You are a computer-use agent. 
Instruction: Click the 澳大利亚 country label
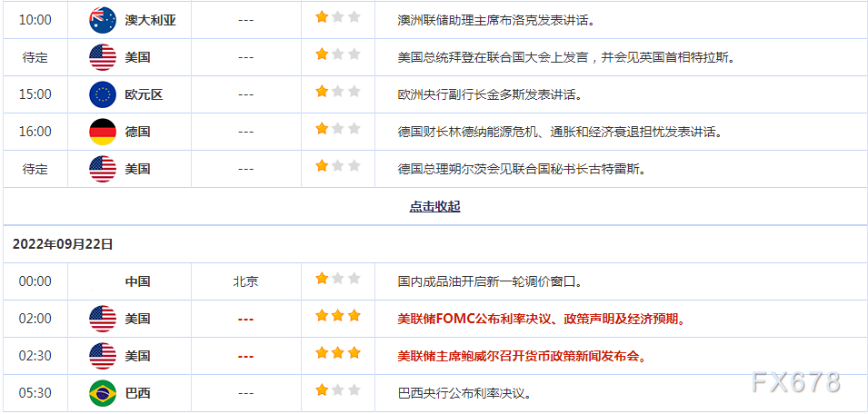151,21
